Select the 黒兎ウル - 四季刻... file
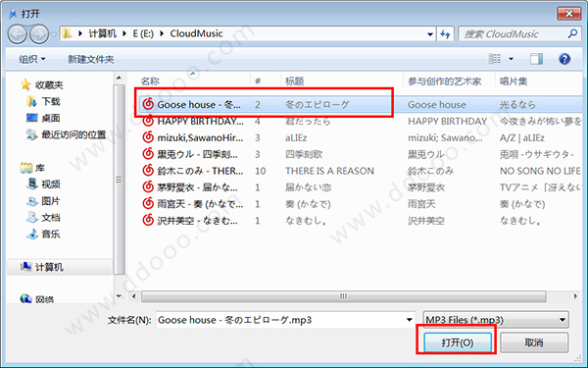 coord(197,154)
